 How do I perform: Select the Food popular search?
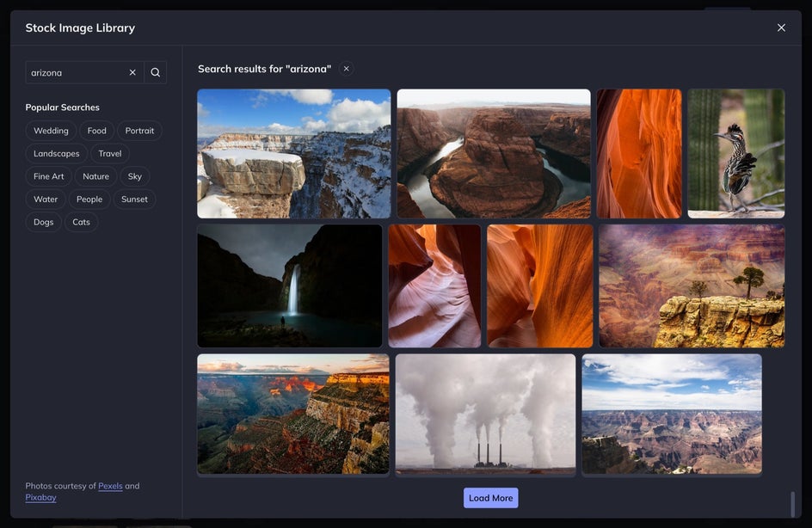(x=97, y=131)
